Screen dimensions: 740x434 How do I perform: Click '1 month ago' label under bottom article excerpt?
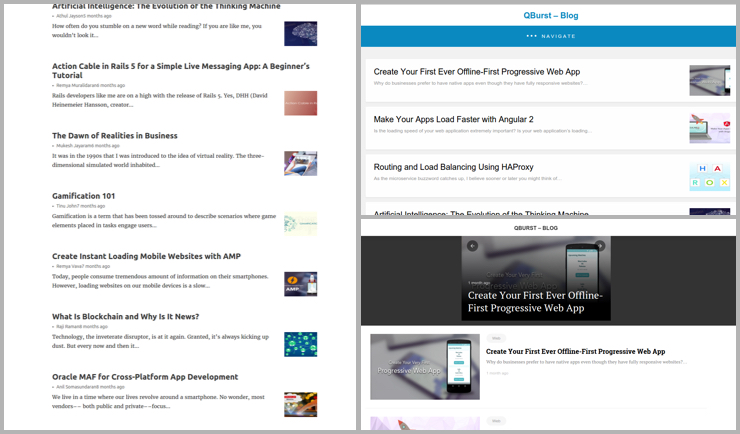pos(497,373)
